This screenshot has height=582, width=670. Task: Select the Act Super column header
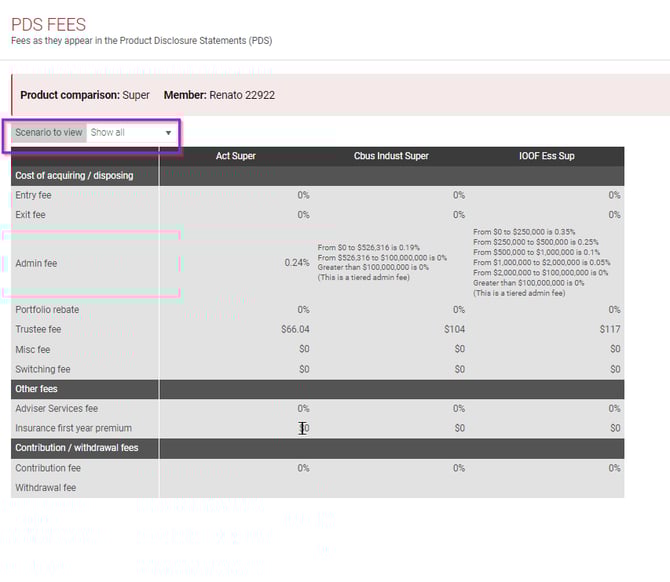tap(236, 156)
